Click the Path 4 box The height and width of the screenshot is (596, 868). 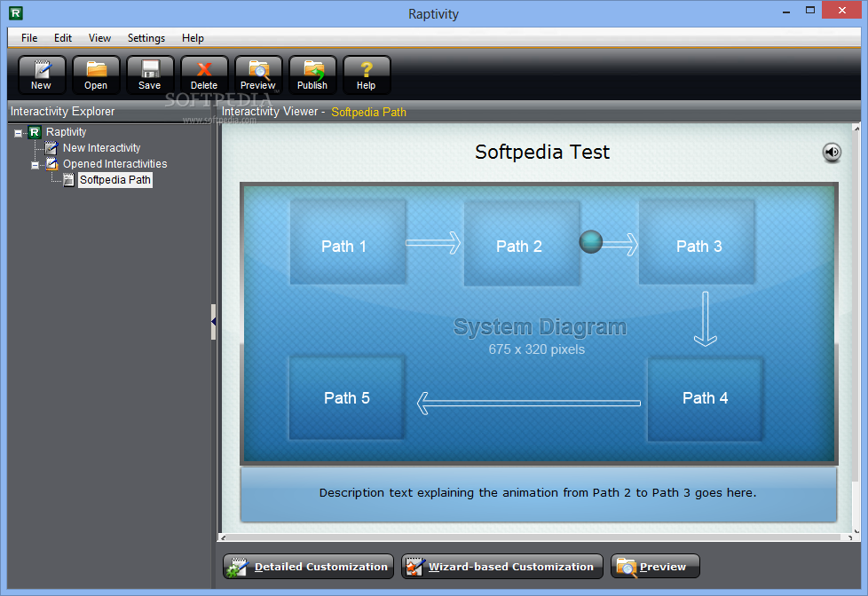[x=705, y=398]
